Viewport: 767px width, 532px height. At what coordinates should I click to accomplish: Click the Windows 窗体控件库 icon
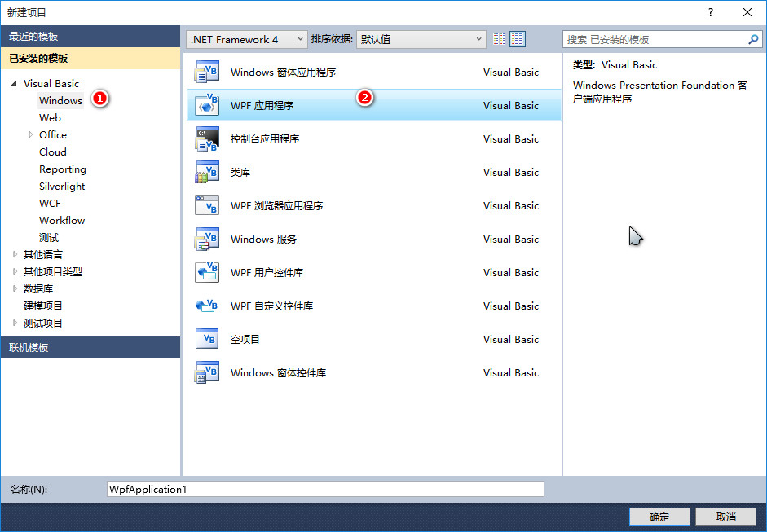pos(206,372)
